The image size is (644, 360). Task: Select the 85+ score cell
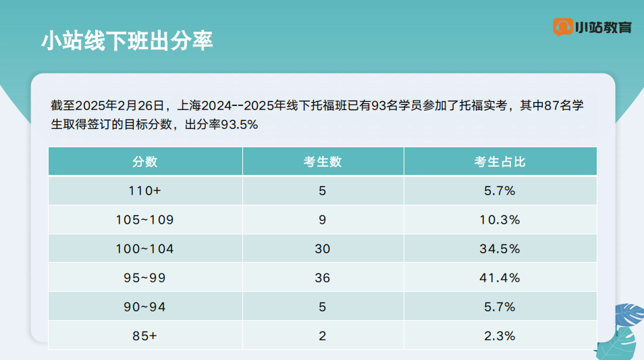(x=145, y=336)
